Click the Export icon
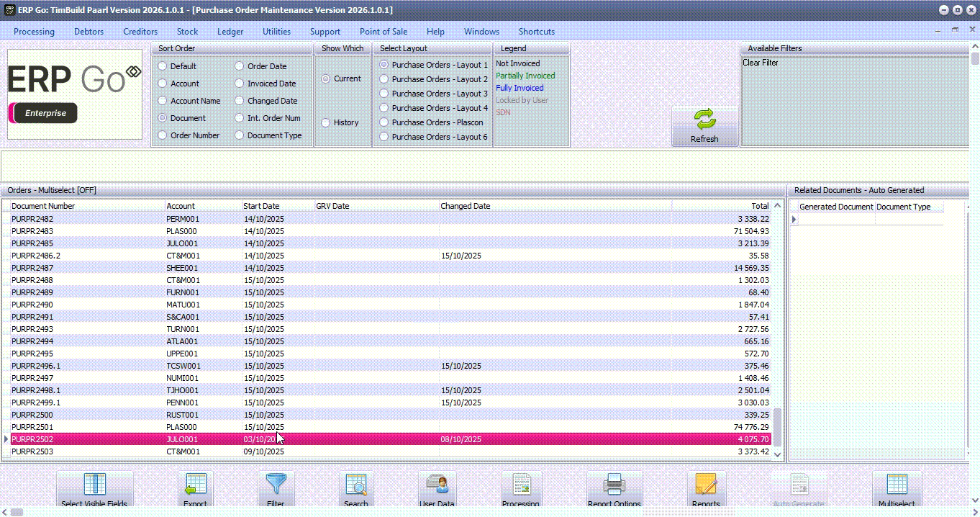Screen dimensions: 980x517 [x=195, y=490]
